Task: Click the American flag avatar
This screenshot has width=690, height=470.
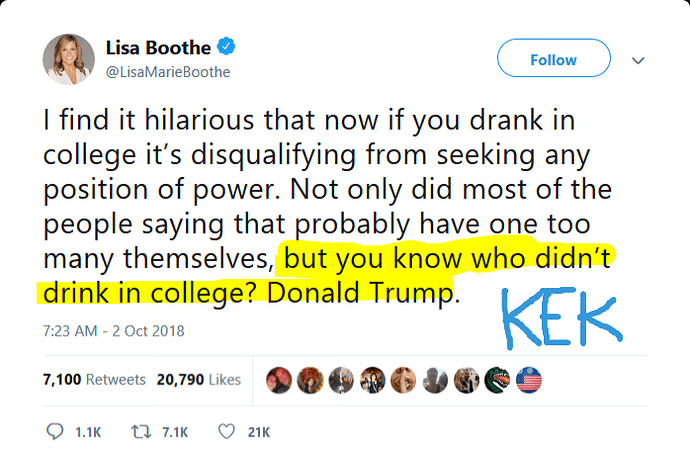Action: [529, 380]
